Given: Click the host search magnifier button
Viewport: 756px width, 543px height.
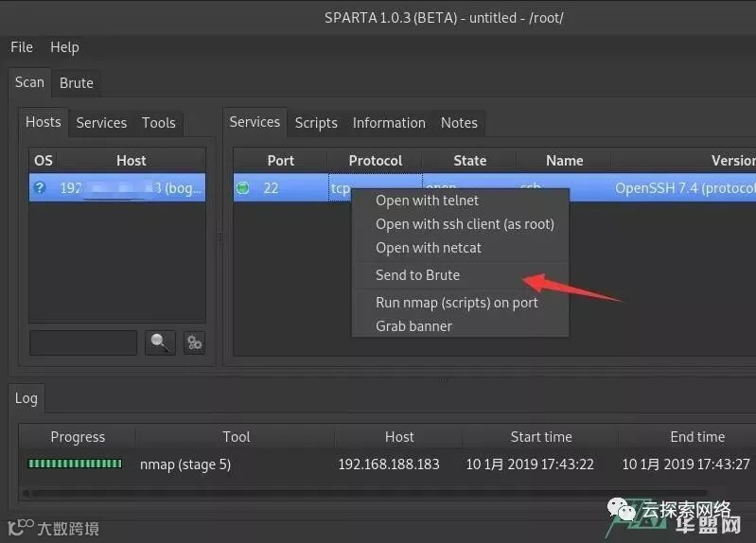Looking at the screenshot, I should (x=160, y=342).
